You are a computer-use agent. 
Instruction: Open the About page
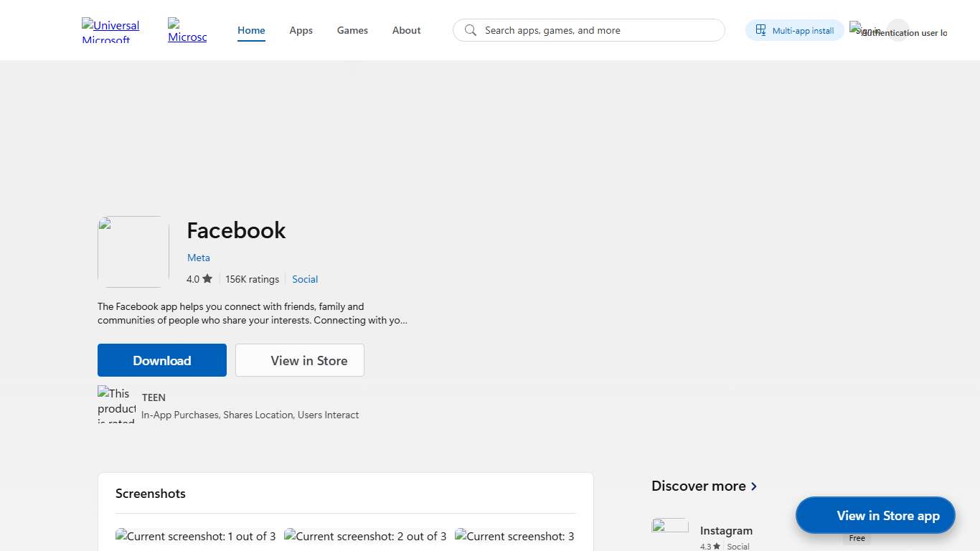click(406, 30)
